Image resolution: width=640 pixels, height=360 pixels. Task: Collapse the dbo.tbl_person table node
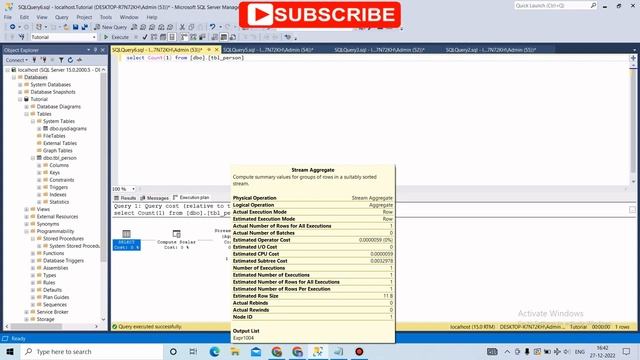tap(33, 158)
